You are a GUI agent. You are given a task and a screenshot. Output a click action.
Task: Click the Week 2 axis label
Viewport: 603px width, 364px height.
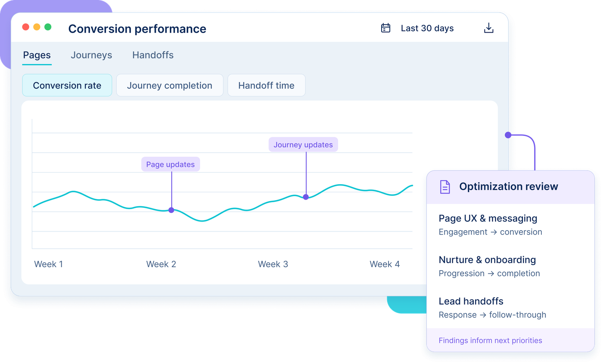(x=161, y=264)
